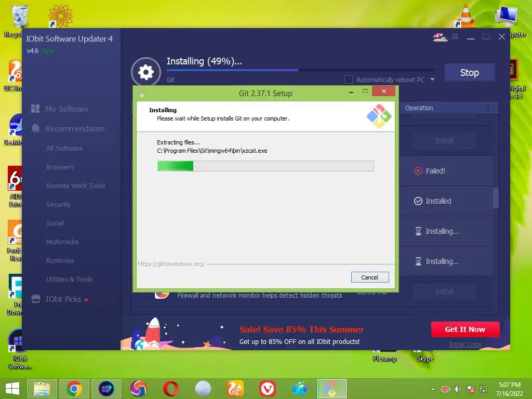Click the network tray icon
The height and width of the screenshot is (399, 532).
tap(483, 389)
